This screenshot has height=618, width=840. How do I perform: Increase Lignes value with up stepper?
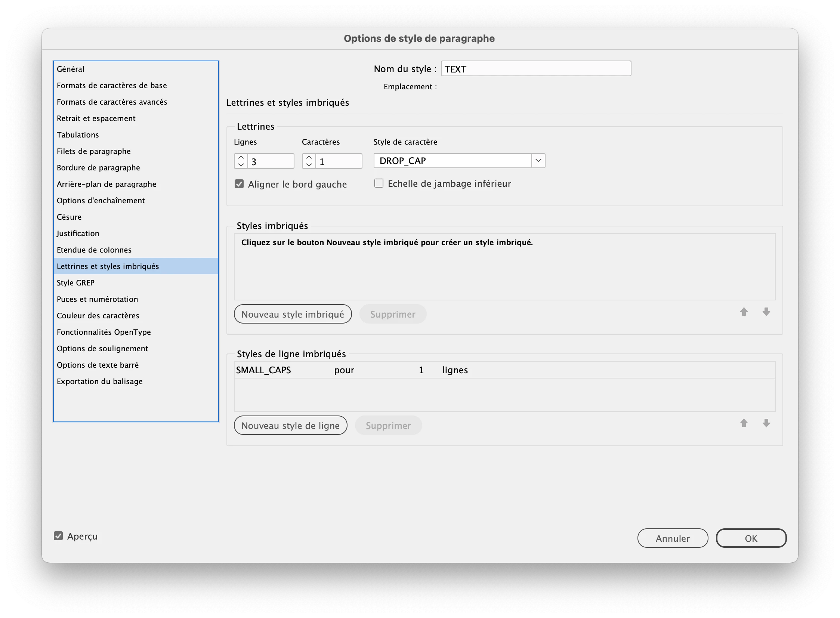coord(241,158)
